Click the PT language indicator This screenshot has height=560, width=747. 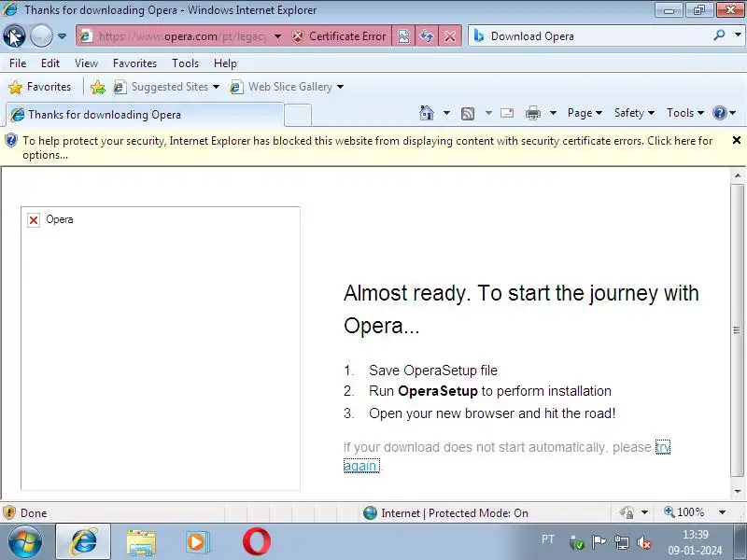[548, 539]
